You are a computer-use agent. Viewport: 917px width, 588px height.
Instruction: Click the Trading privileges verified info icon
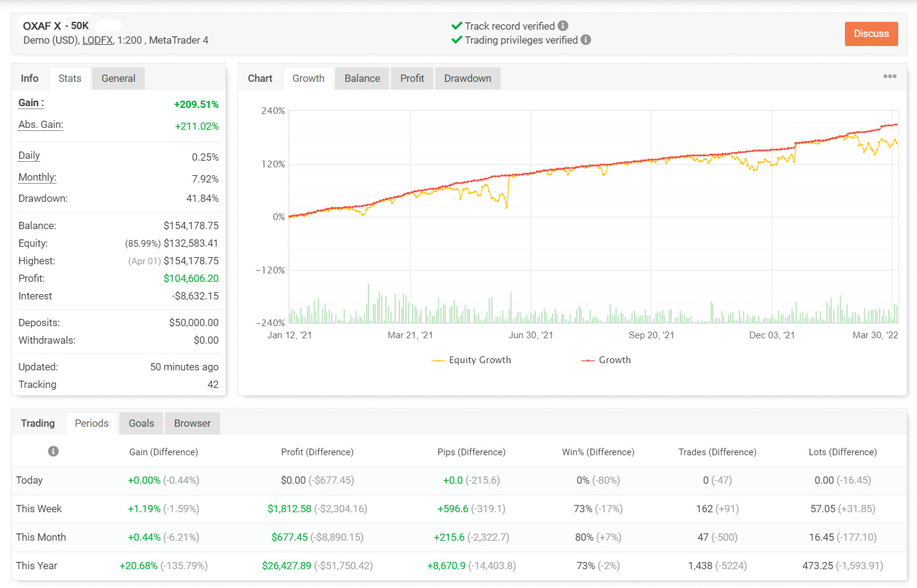585,40
